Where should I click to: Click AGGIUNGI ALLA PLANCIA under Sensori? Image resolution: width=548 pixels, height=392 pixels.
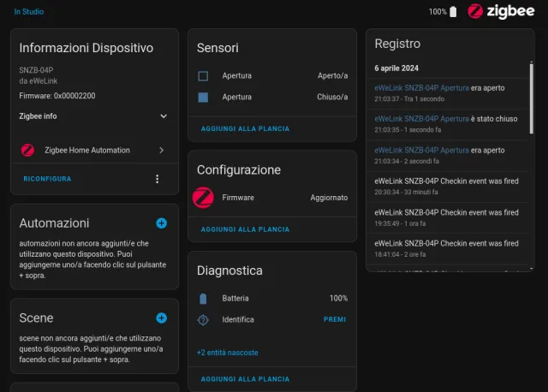[x=245, y=128]
